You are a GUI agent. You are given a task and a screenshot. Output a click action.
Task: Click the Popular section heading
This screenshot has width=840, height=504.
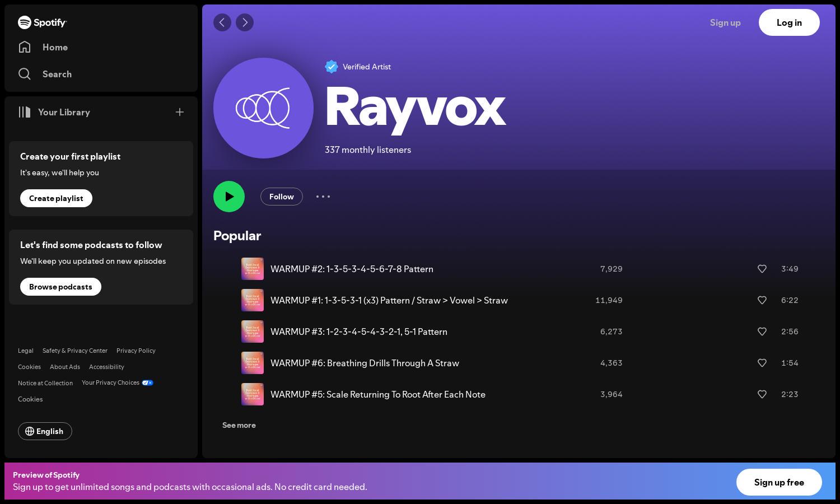pos(237,236)
